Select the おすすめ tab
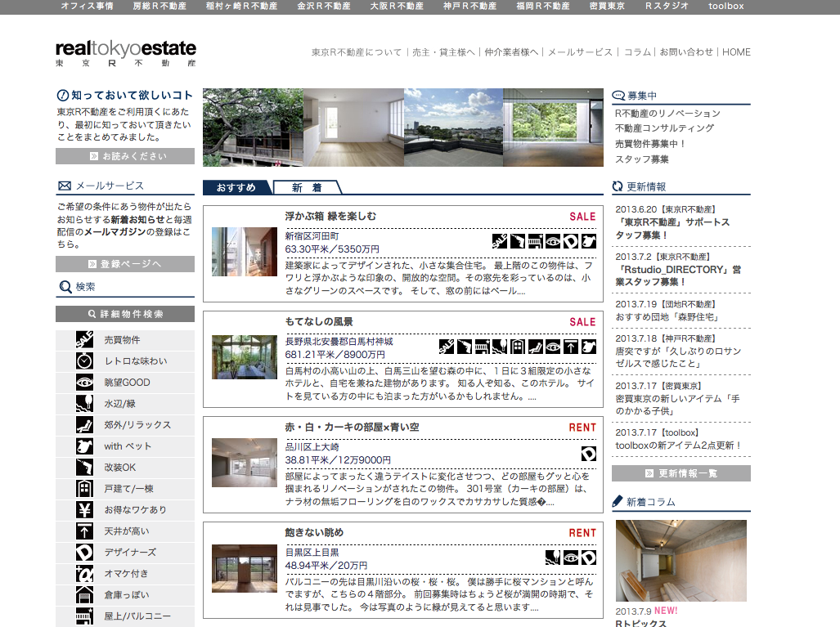 click(x=236, y=188)
